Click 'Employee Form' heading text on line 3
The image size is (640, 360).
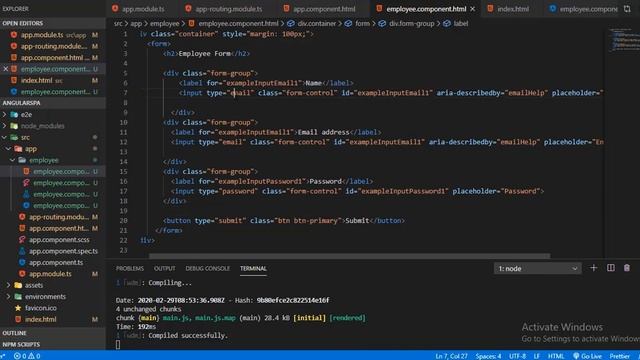coord(204,53)
